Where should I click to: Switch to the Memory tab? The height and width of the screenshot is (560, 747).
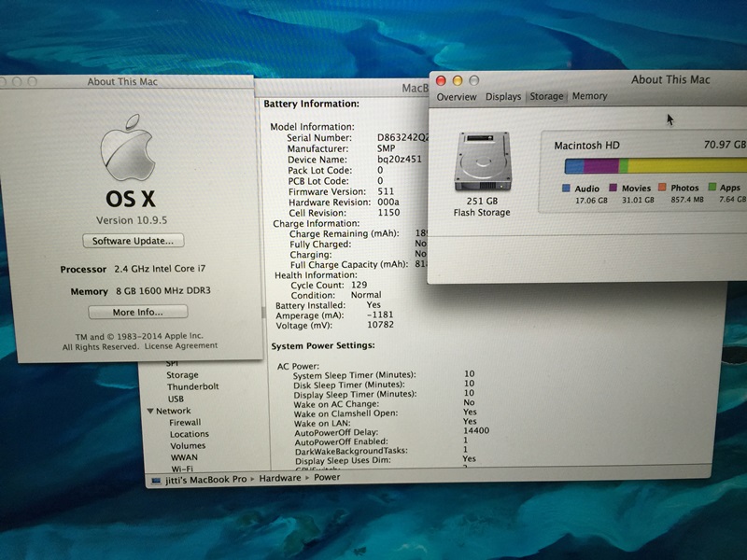pos(590,96)
